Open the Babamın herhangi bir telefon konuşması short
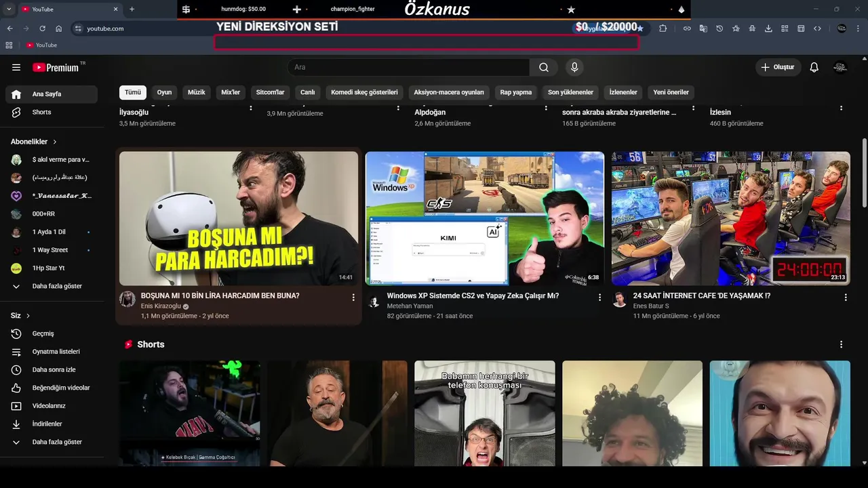868x488 pixels. [485, 413]
